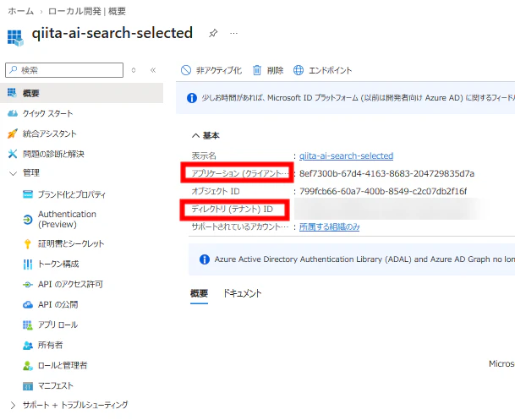Image resolution: width=515 pixels, height=420 pixels.
Task: Click the ディレクトリ (テナント) ID label
Action: (233, 209)
